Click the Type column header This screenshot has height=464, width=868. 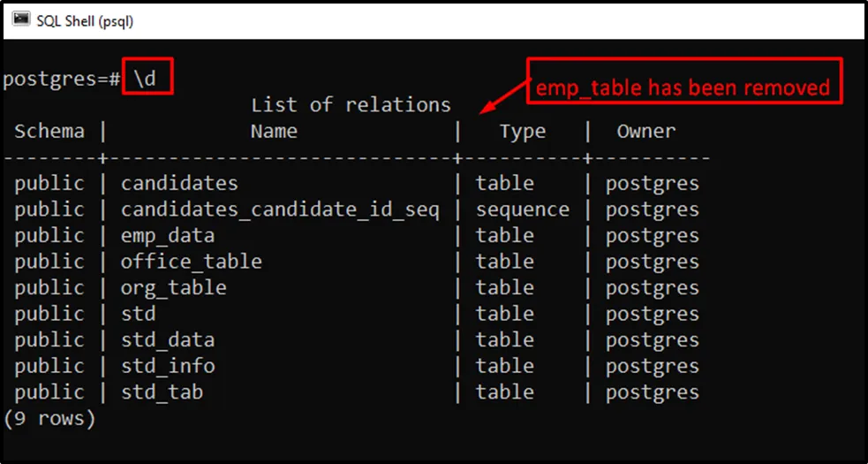(x=522, y=132)
